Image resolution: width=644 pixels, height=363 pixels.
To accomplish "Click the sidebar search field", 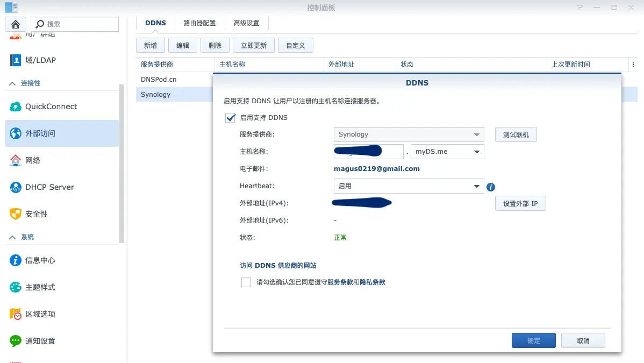I will pyautogui.click(x=75, y=24).
